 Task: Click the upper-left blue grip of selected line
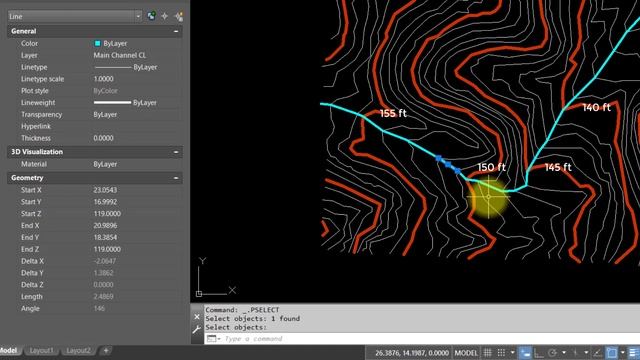point(438,158)
